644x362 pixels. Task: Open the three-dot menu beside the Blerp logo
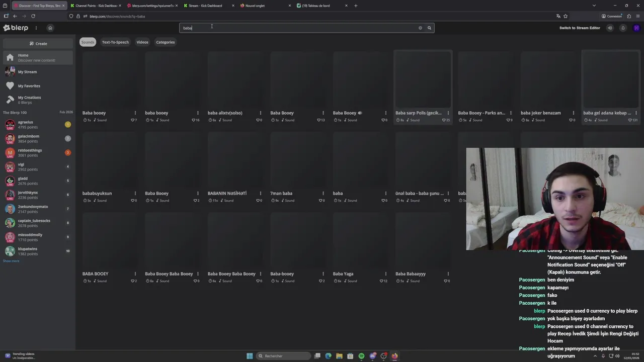click(36, 28)
